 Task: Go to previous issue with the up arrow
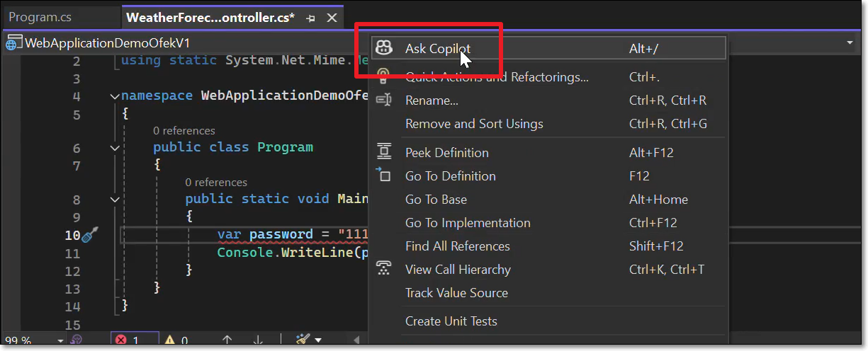tap(227, 341)
